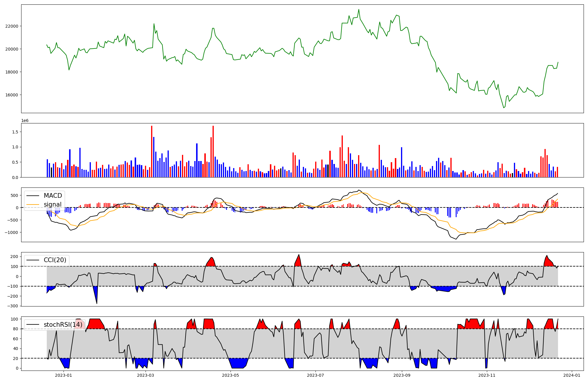Click the orange signal line swatch in legend
This screenshot has width=588, height=382.
coord(33,205)
